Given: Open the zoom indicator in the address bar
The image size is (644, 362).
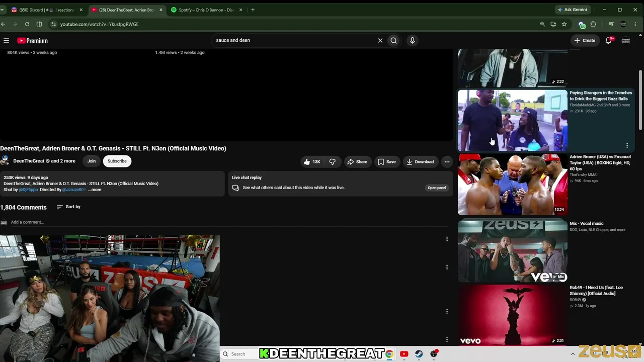Looking at the screenshot, I should tap(542, 24).
